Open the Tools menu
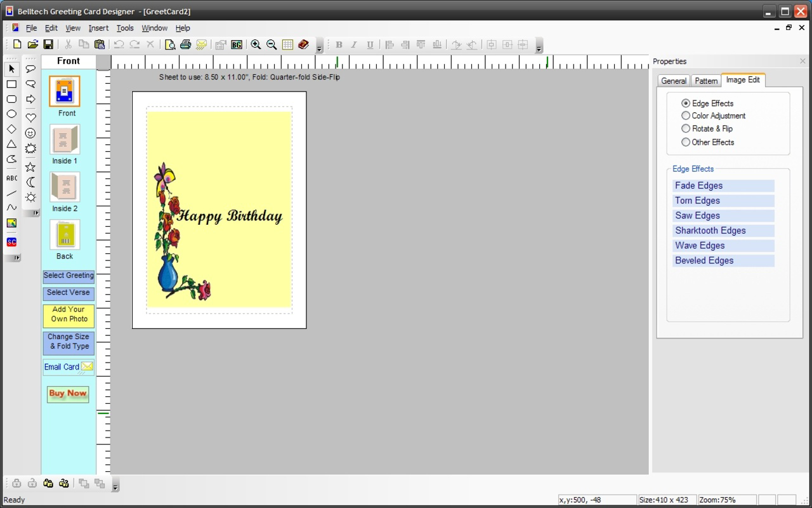Viewport: 812px width, 508px height. tap(125, 28)
